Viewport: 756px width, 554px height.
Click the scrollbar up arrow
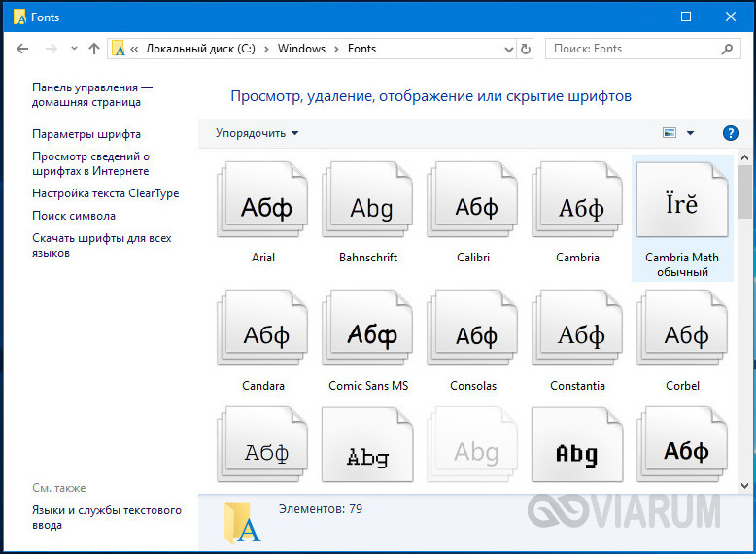click(x=744, y=157)
